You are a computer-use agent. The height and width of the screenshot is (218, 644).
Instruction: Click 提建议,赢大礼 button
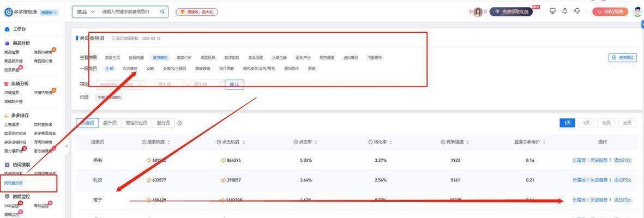197,13
